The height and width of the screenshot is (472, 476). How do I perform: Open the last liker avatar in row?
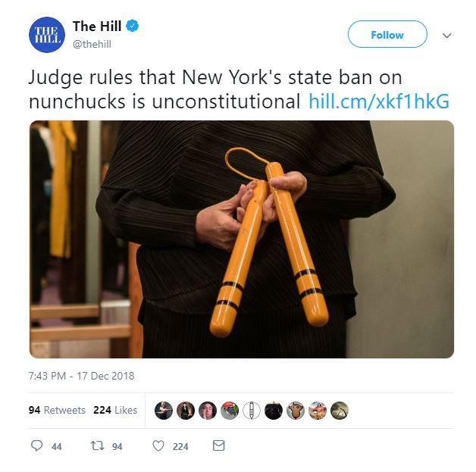(x=340, y=411)
